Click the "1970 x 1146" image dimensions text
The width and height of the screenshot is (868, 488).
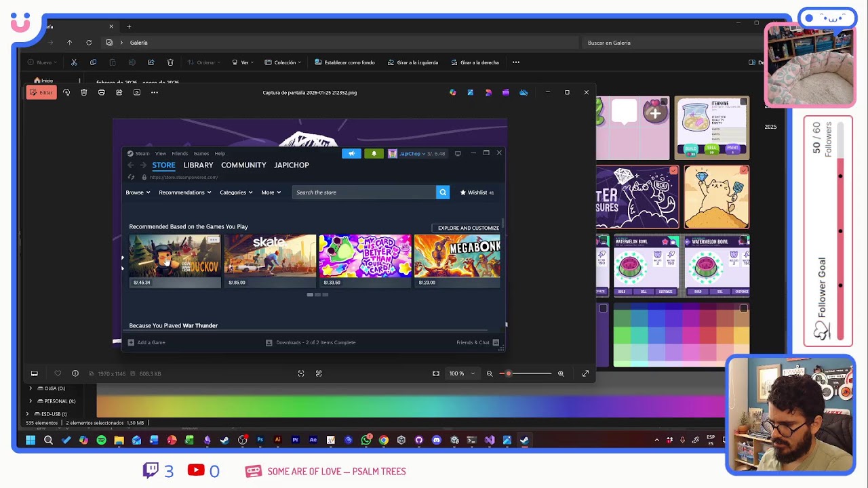112,373
